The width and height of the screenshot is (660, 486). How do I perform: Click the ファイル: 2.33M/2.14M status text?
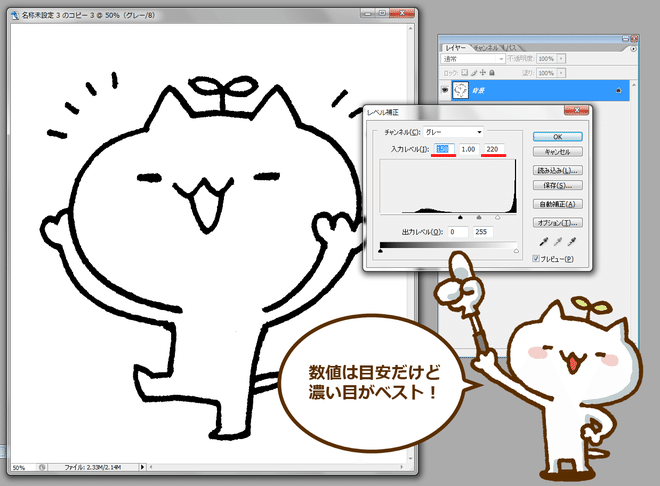coord(93,467)
